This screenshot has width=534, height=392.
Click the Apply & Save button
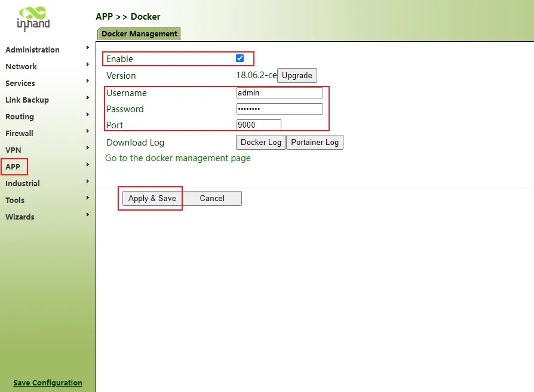tap(152, 198)
